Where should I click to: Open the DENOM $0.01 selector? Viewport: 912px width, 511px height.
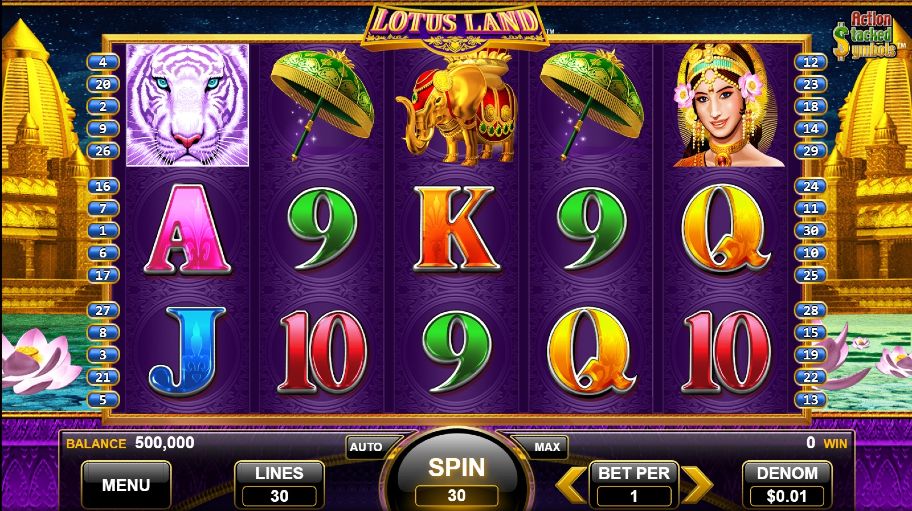(787, 485)
